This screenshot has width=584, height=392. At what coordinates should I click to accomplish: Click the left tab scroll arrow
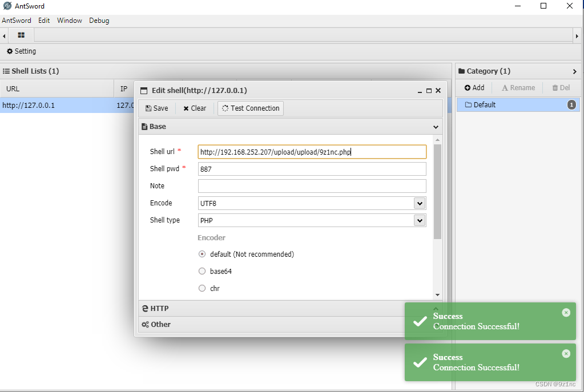tap(4, 36)
